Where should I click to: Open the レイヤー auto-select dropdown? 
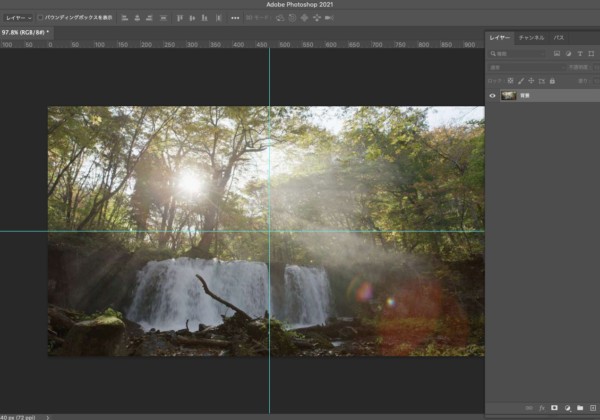click(18, 18)
